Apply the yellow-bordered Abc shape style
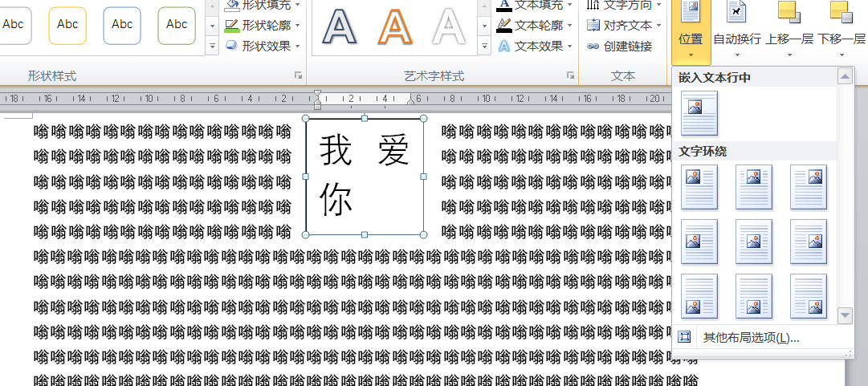The width and height of the screenshot is (868, 386). tap(67, 26)
